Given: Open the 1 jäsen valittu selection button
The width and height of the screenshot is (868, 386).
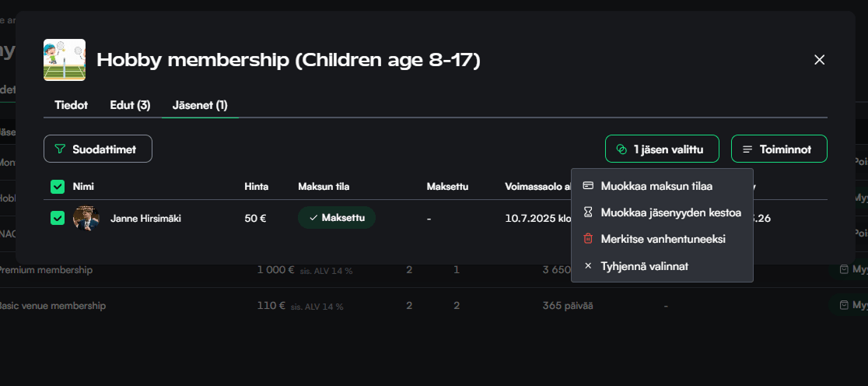Looking at the screenshot, I should tap(662, 149).
